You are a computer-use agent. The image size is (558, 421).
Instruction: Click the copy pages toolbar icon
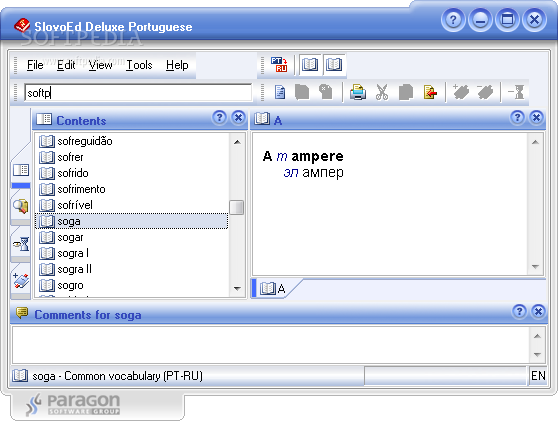406,93
